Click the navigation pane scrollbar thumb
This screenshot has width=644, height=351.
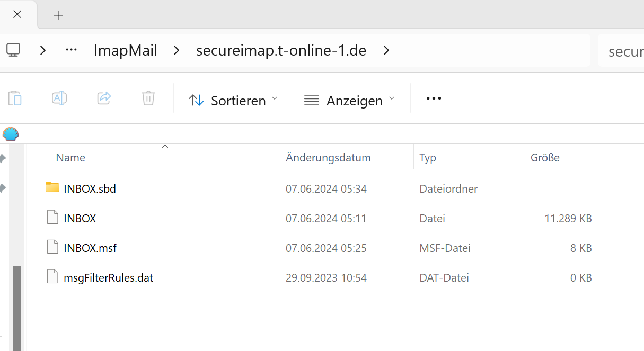click(x=16, y=307)
